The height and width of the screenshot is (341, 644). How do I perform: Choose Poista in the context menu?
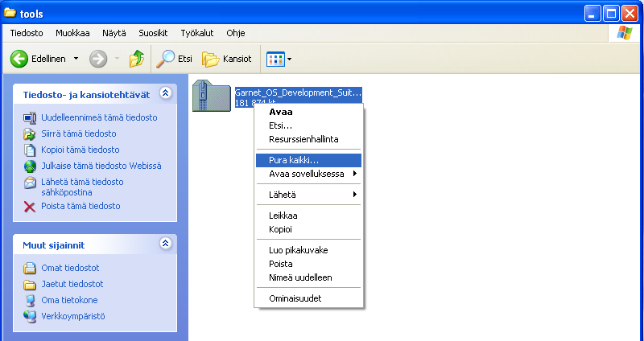point(309,264)
